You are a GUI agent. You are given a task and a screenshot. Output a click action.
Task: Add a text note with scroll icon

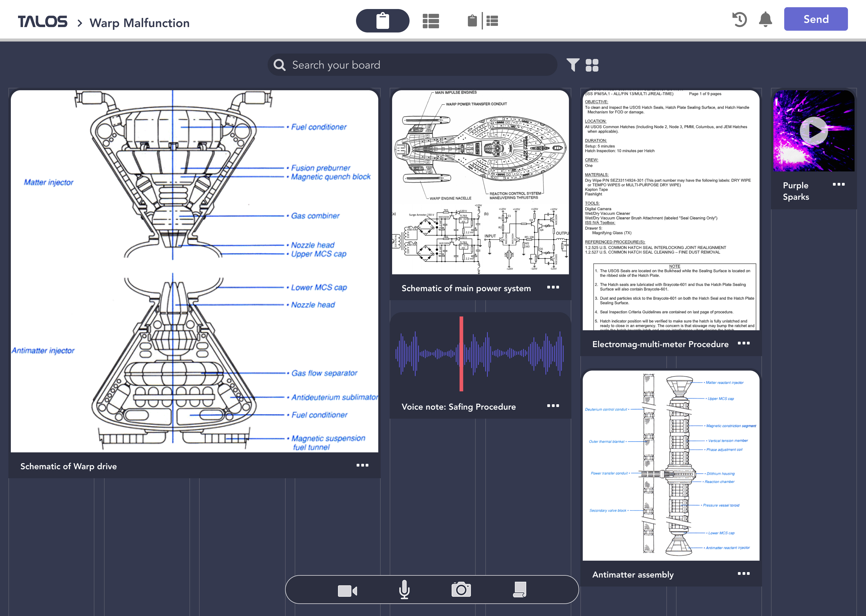(x=519, y=590)
